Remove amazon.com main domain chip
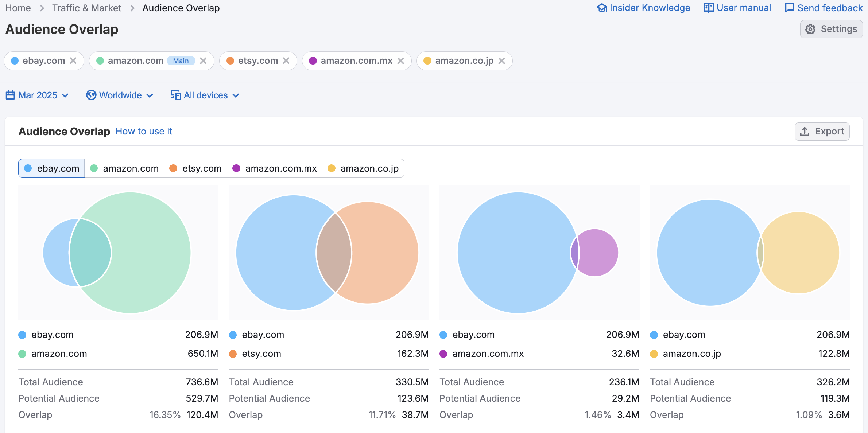 pos(204,61)
